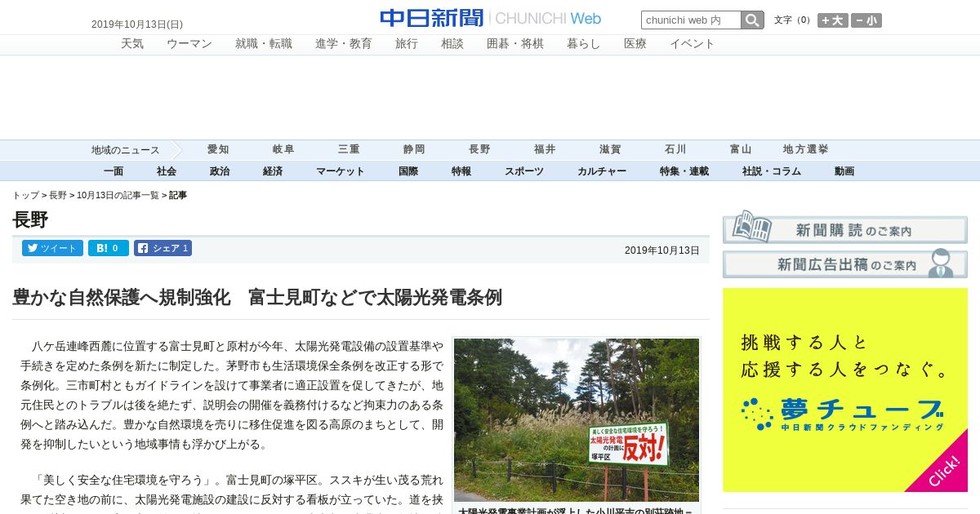The width and height of the screenshot is (980, 514).
Task: Click the magnifier search button
Action: point(752,20)
